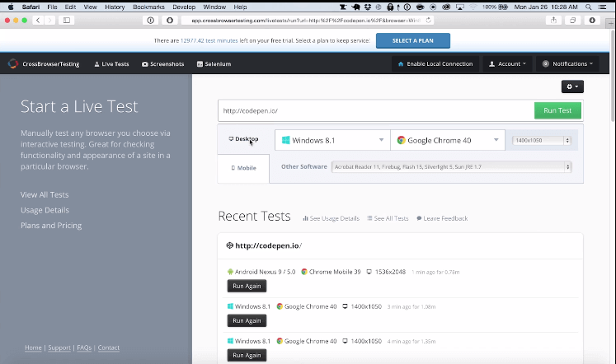Click the clock and date in menu bar
Viewport: 616px width, 364px height.
pyautogui.click(x=546, y=7)
